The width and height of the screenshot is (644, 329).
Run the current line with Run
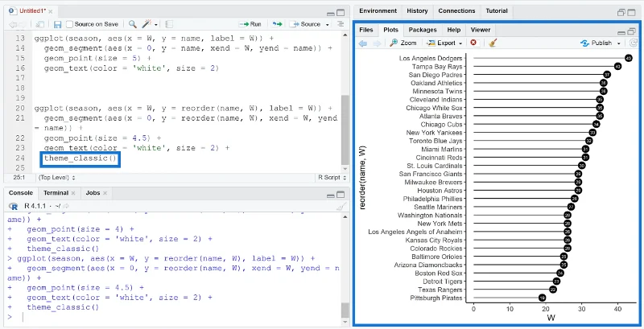click(x=250, y=24)
